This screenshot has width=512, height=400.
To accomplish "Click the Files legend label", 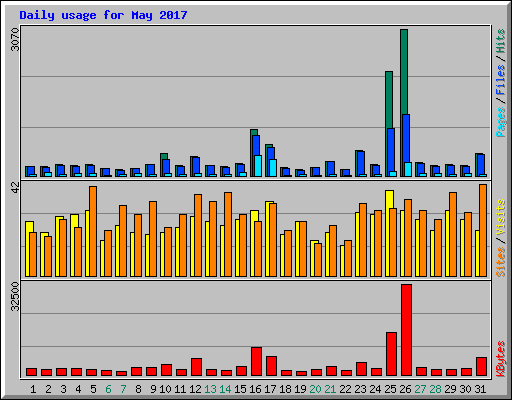I will tap(500, 80).
